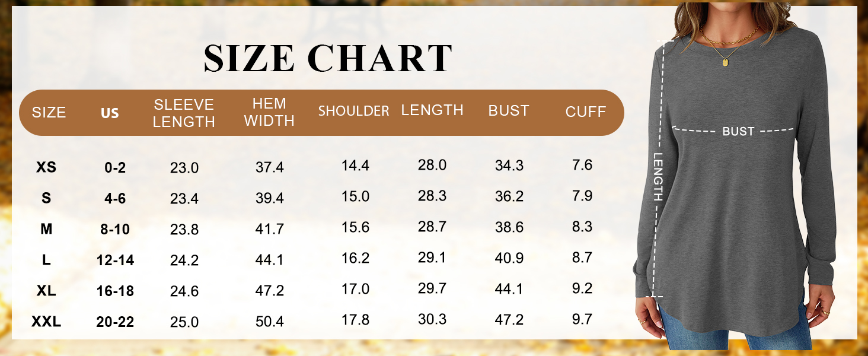The width and height of the screenshot is (868, 356).
Task: Click the vertical LENGTH label beside the model
Action: pos(658,177)
